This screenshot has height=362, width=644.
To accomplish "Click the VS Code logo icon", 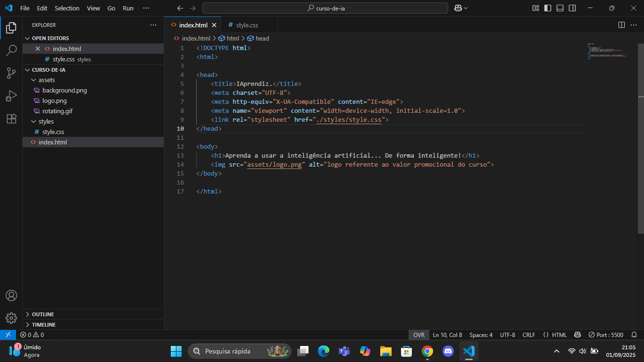I will [x=8, y=8].
